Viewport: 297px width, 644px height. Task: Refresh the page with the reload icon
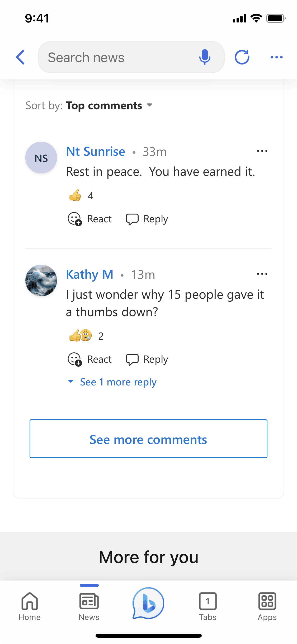click(242, 57)
